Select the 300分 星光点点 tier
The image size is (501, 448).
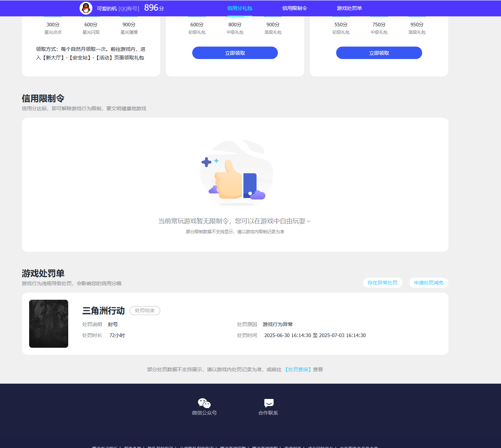(x=53, y=28)
